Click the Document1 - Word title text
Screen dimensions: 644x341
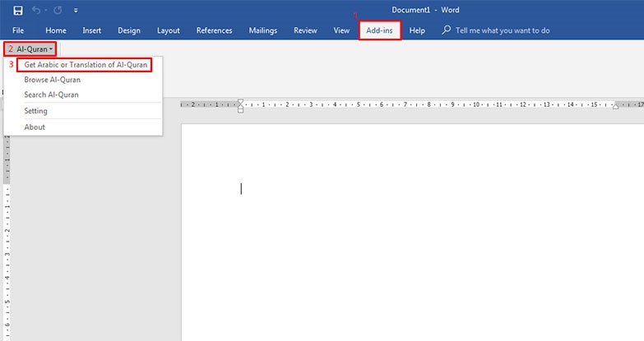coord(425,10)
